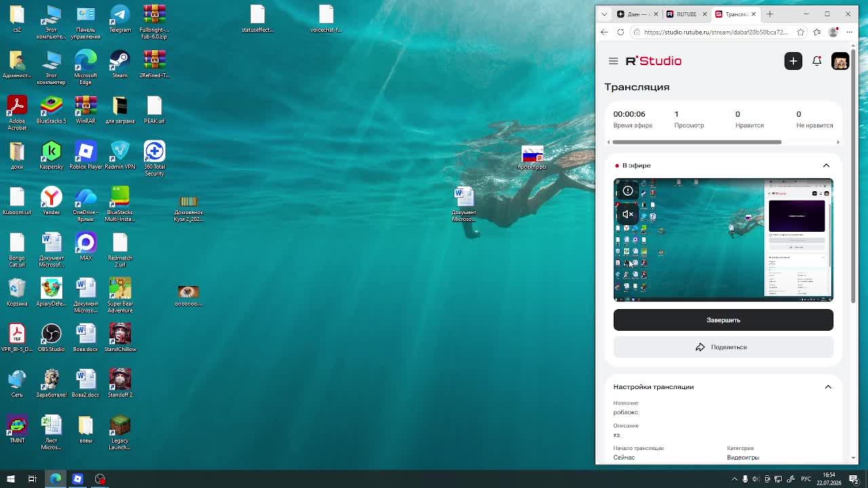Open the user avatar menu in R Studio
The image size is (868, 488).
point(840,61)
